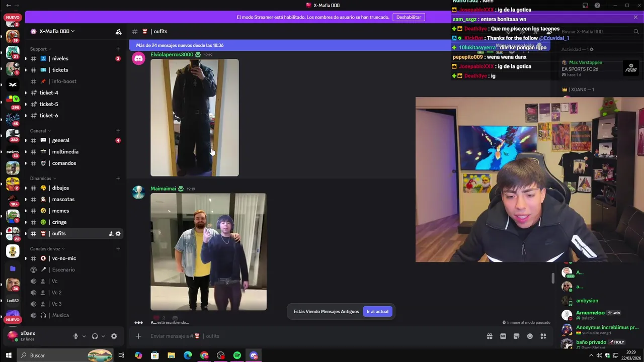Click the Ir al actual button
The width and height of the screenshot is (644, 362).
point(377,312)
